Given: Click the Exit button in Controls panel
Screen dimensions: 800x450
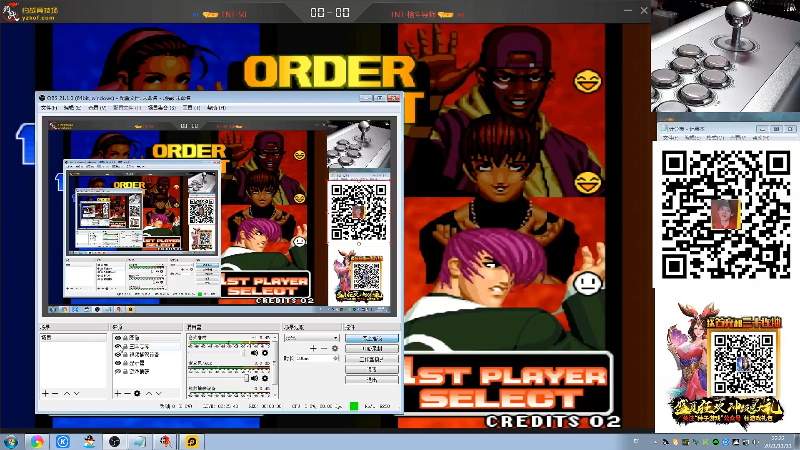Looking at the screenshot, I should [371, 380].
